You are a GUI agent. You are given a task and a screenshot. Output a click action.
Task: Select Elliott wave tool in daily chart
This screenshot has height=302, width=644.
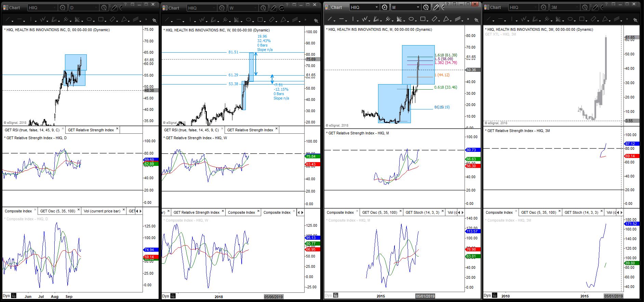click(x=43, y=19)
